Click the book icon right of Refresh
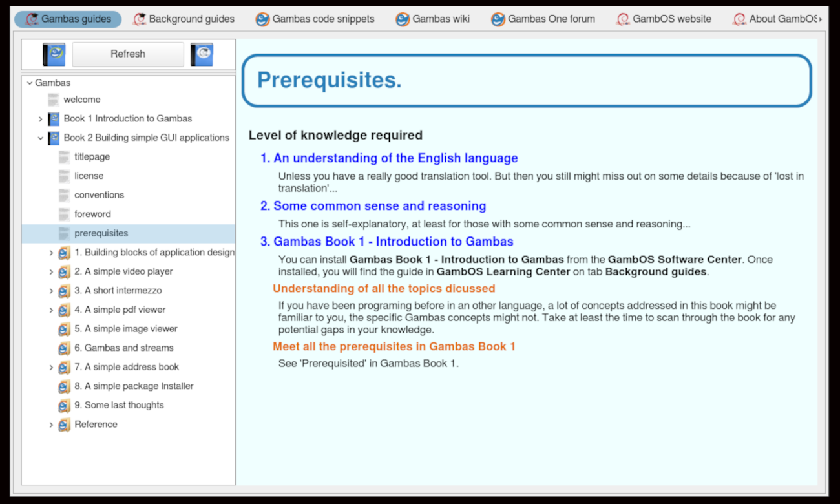 tap(202, 54)
